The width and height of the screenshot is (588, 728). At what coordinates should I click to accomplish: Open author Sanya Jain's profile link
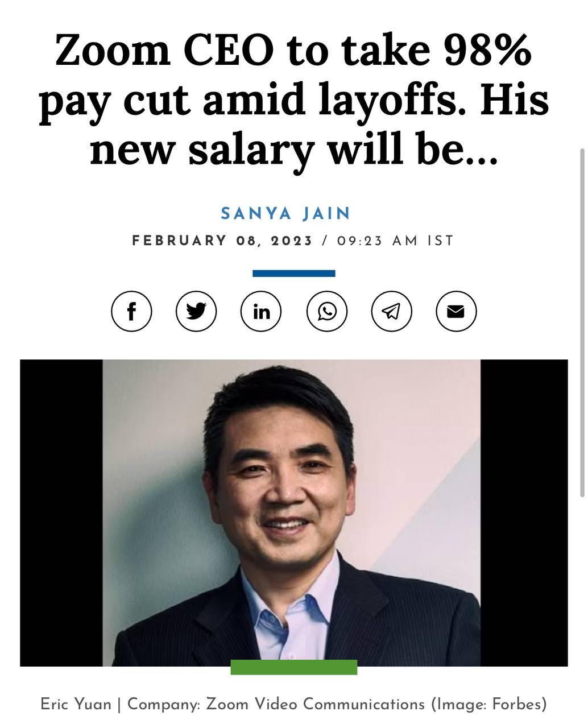click(x=286, y=213)
